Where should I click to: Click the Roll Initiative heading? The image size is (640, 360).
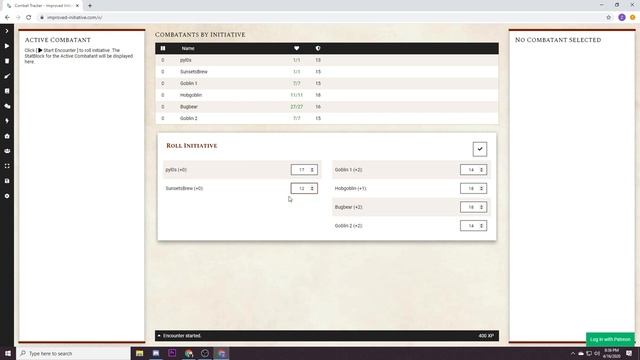[192, 146]
